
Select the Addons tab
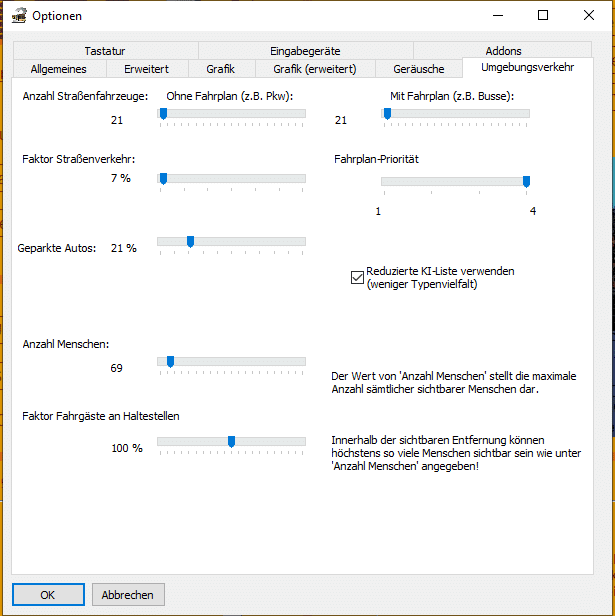(x=503, y=51)
